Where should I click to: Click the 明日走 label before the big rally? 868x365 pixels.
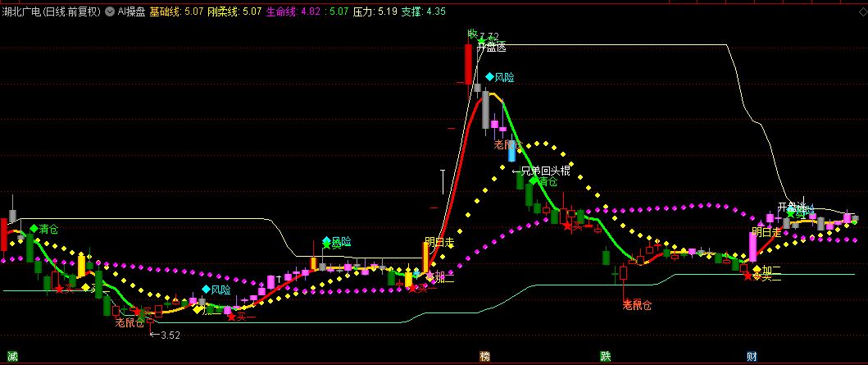pyautogui.click(x=439, y=242)
